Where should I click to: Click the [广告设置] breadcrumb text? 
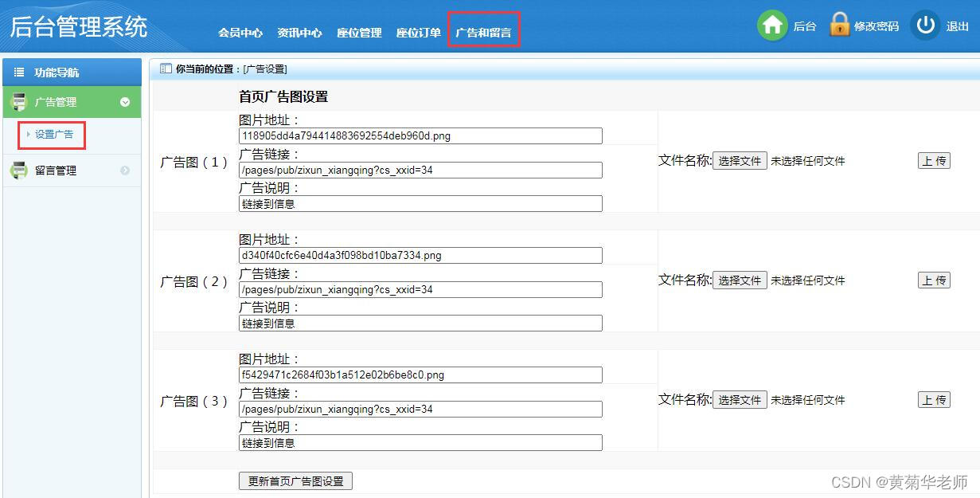[x=265, y=69]
